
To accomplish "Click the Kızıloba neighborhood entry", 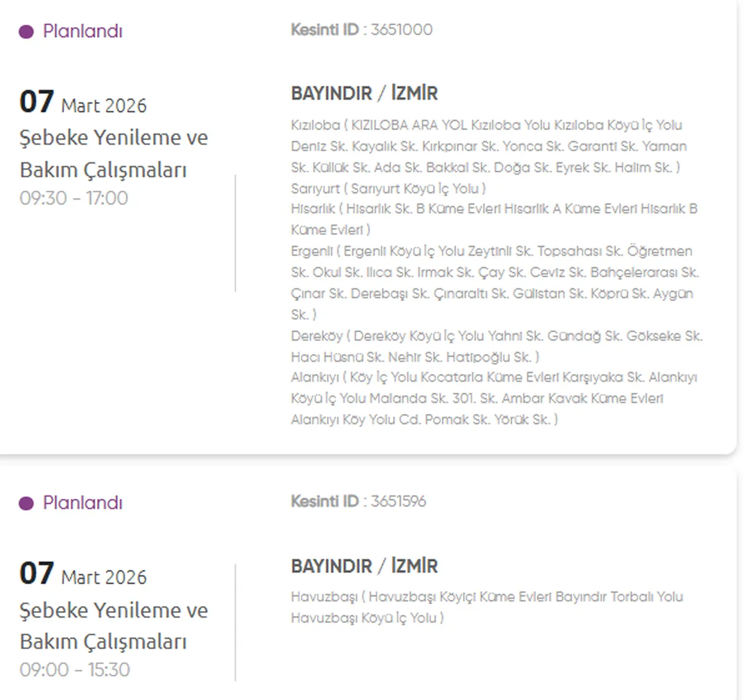I will tap(486, 146).
